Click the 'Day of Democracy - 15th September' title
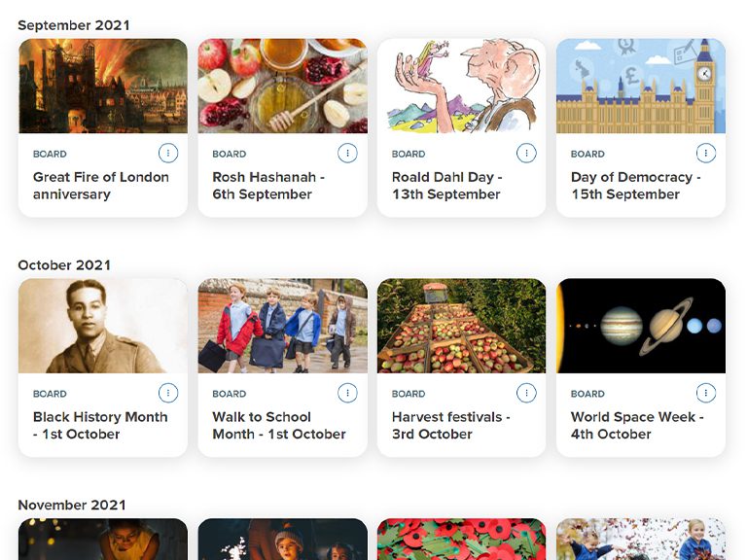 click(x=636, y=186)
